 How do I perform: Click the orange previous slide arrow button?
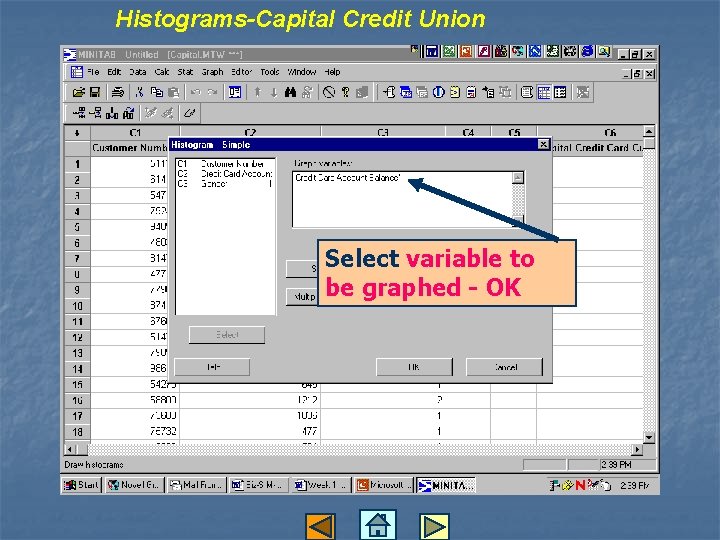click(320, 526)
